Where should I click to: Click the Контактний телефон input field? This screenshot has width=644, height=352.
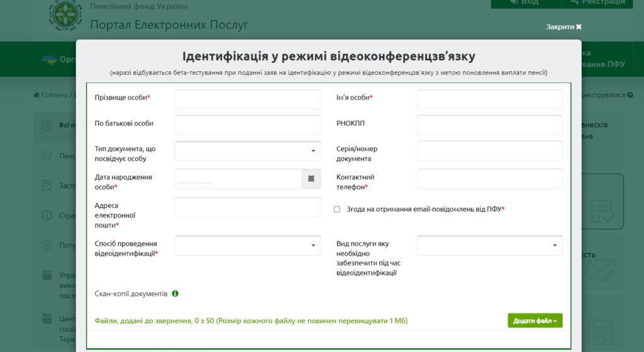489,179
